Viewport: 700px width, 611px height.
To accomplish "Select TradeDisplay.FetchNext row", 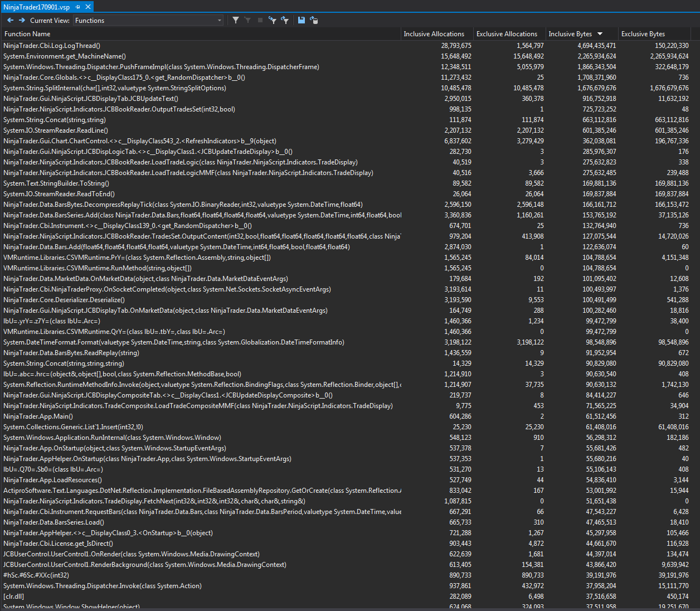I will pyautogui.click(x=346, y=501).
